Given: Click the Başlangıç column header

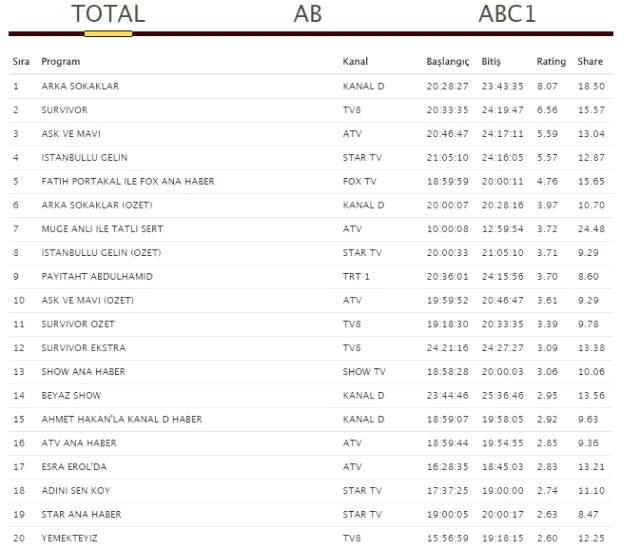Looking at the screenshot, I should point(448,62).
